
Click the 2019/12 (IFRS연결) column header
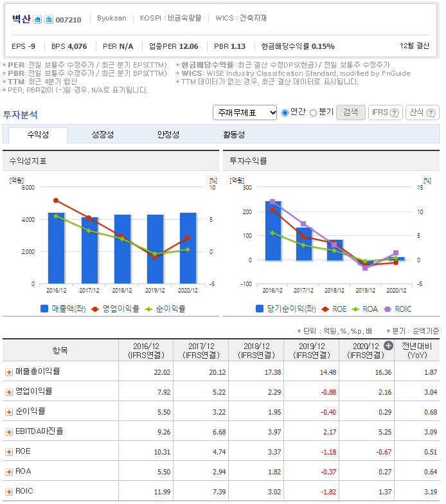point(312,351)
